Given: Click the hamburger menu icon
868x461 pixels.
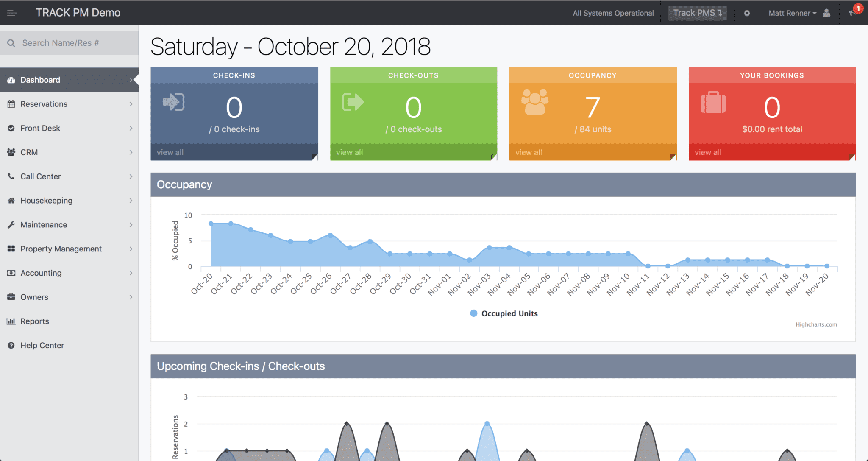Looking at the screenshot, I should 12,13.
